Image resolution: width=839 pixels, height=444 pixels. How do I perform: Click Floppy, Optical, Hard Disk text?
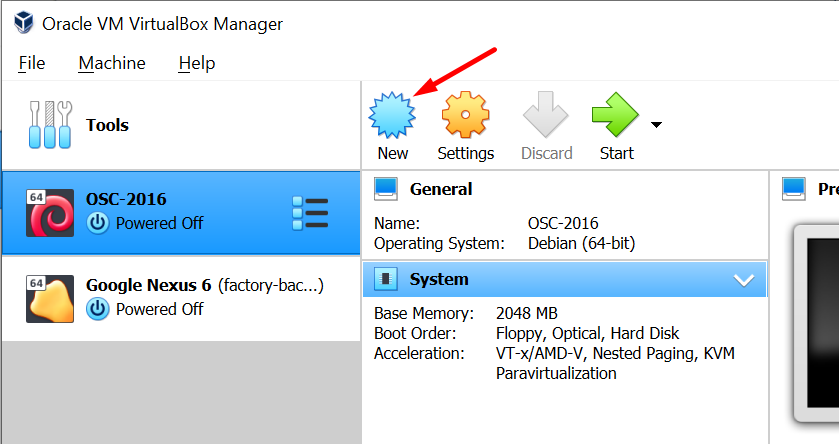tap(587, 333)
